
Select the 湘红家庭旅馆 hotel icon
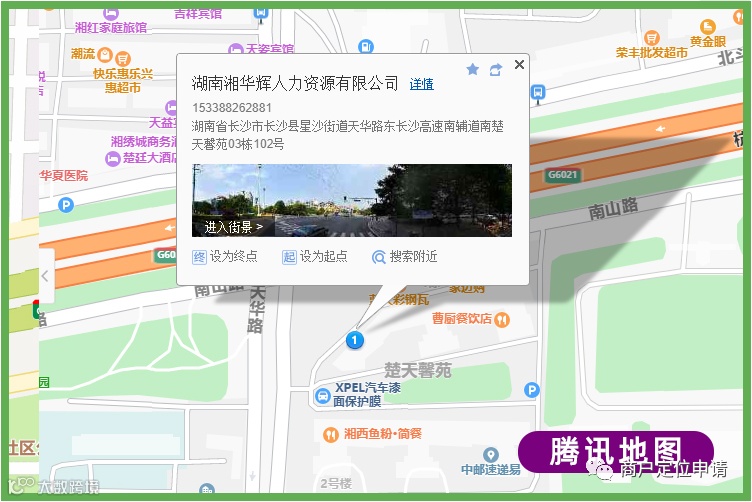point(111,13)
